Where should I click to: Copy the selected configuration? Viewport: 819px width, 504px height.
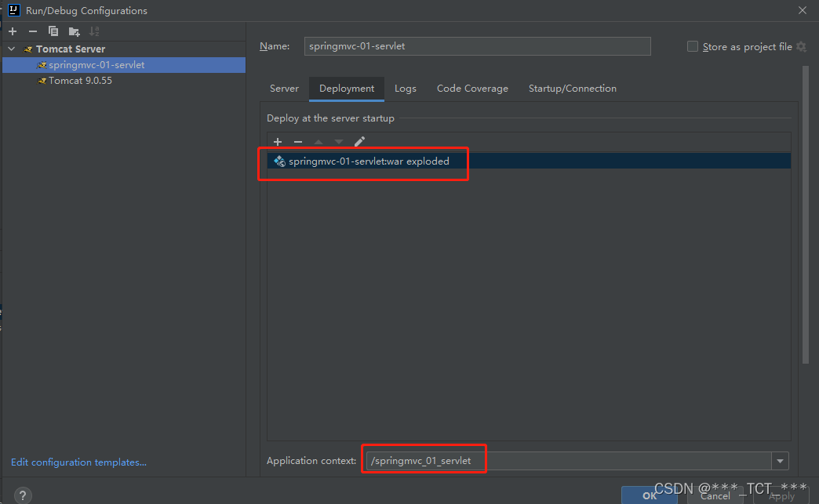53,31
